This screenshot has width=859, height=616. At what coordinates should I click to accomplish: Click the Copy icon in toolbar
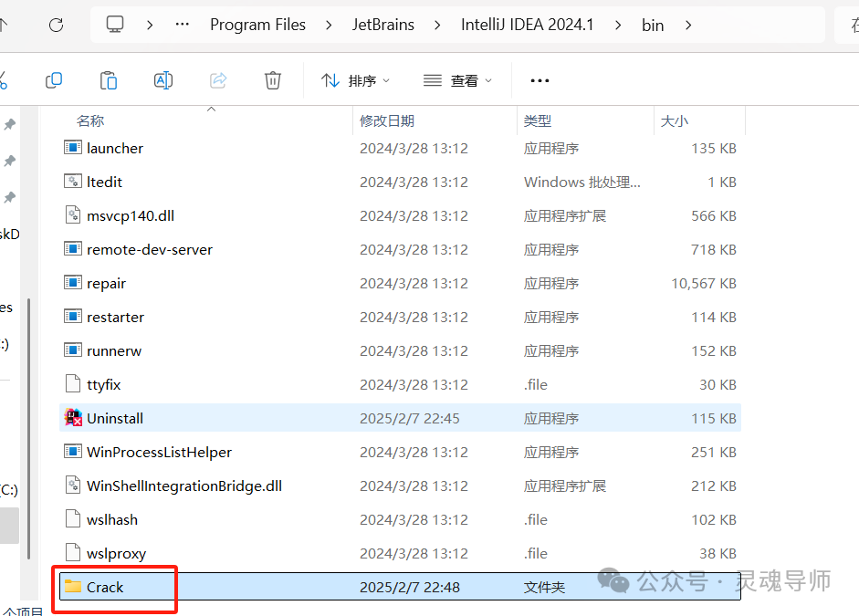[54, 80]
